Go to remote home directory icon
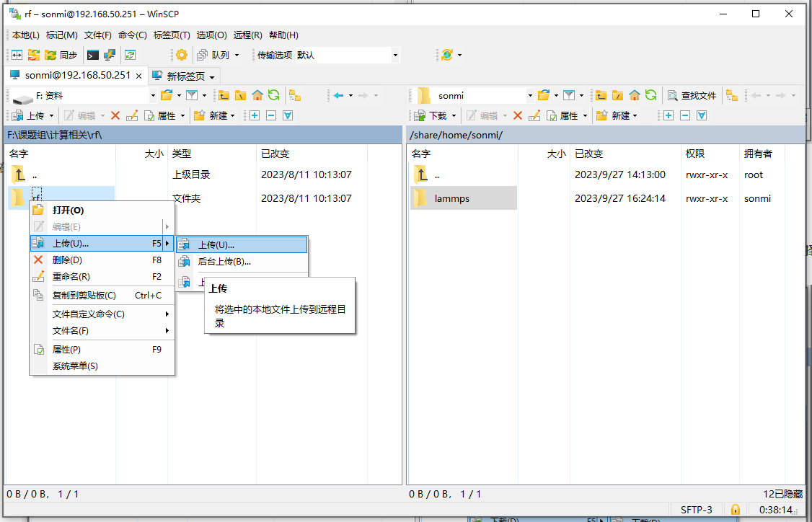 (635, 95)
